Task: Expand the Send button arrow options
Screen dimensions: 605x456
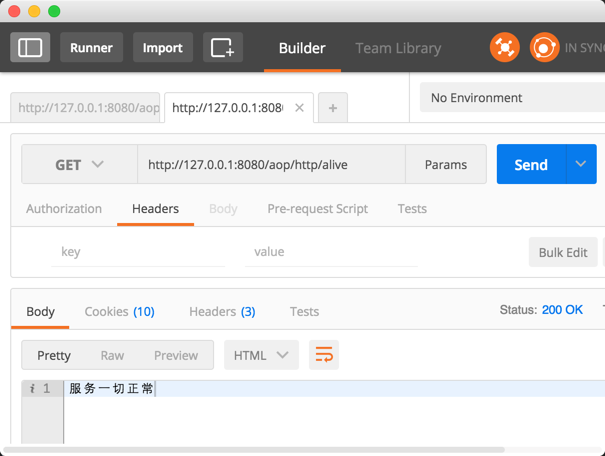Action: pos(580,165)
